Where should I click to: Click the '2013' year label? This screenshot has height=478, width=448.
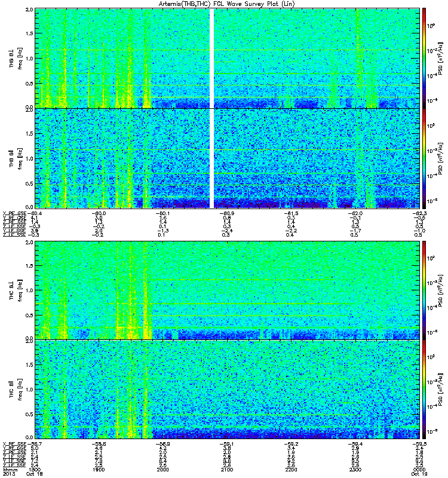[x=9, y=474]
